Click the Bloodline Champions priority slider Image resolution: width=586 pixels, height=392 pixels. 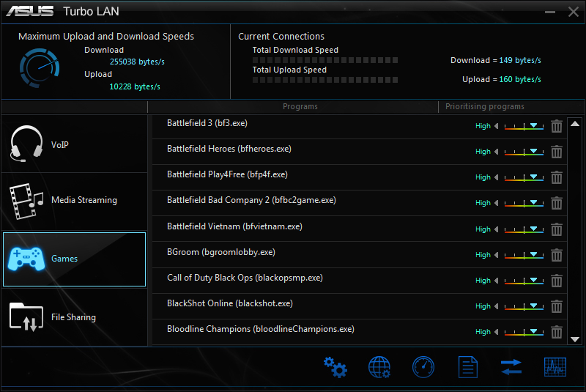click(524, 332)
